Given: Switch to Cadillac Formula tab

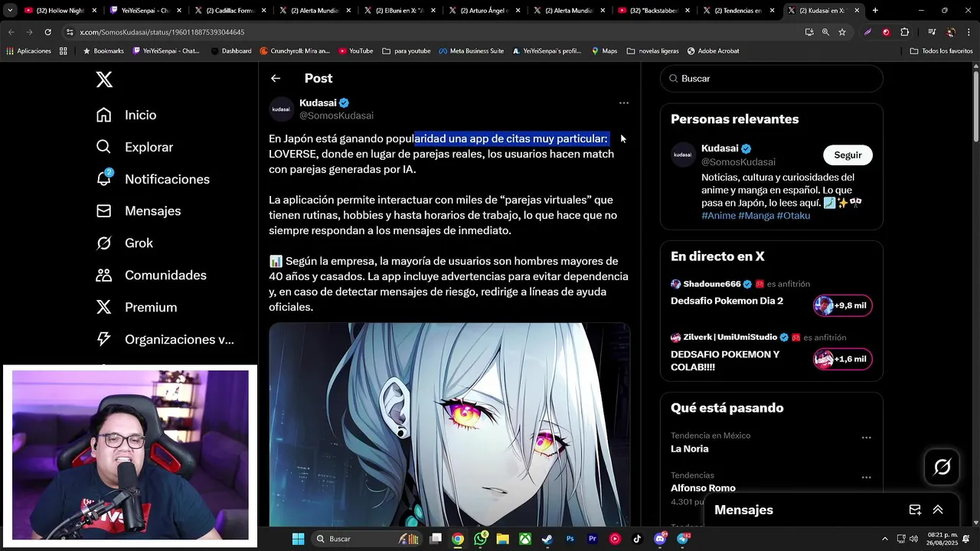Looking at the screenshot, I should (x=230, y=11).
